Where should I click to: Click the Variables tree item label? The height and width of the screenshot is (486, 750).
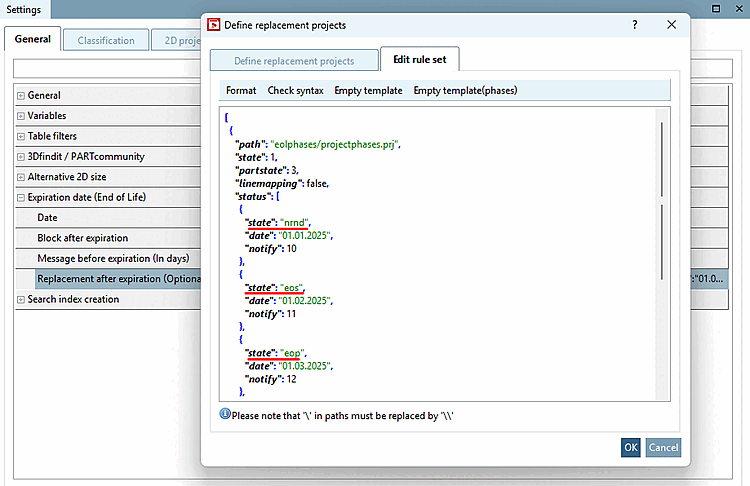(47, 116)
